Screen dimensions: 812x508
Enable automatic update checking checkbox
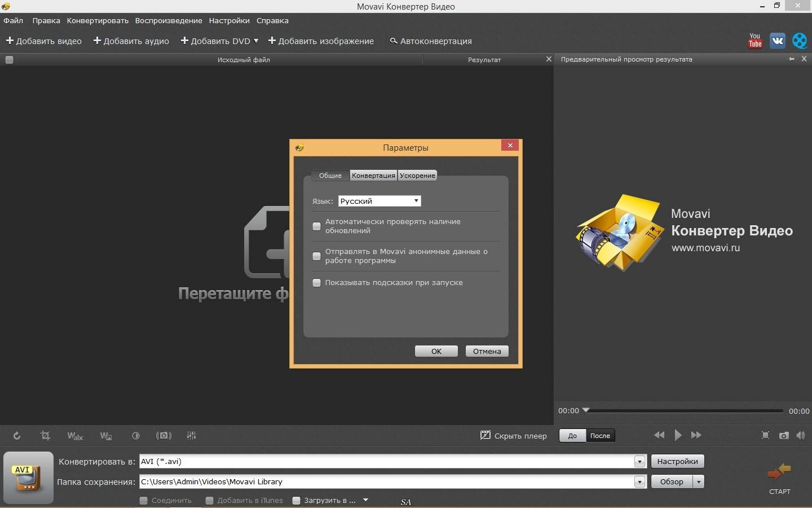317,226
